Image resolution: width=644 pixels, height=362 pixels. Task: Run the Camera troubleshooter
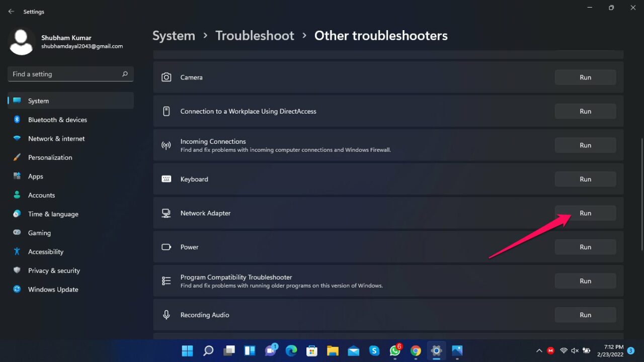click(585, 77)
